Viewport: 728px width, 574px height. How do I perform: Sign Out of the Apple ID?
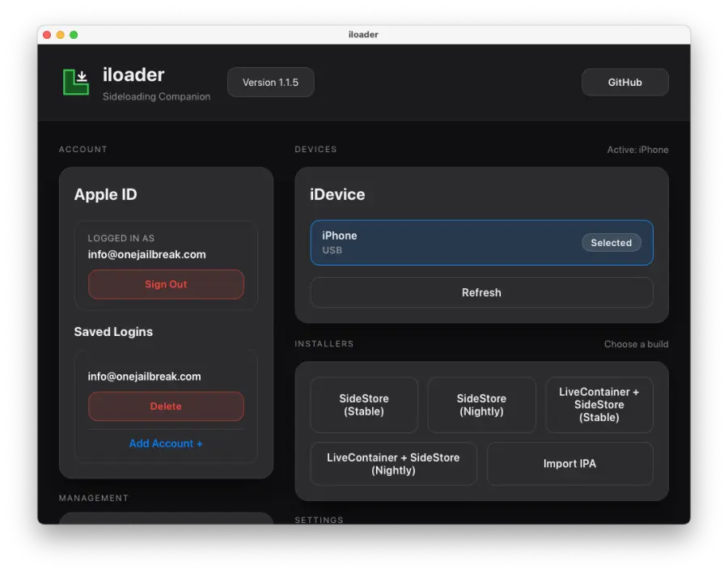166,284
